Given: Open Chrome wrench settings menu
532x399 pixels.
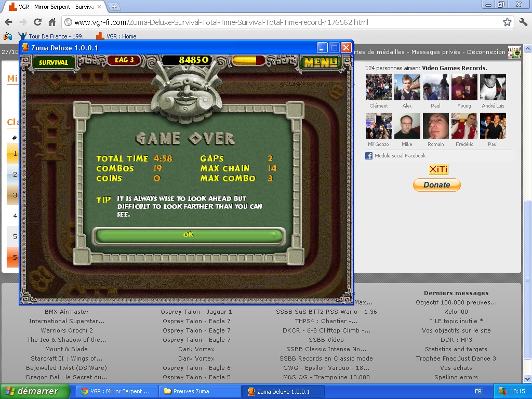Looking at the screenshot, I should [x=523, y=22].
